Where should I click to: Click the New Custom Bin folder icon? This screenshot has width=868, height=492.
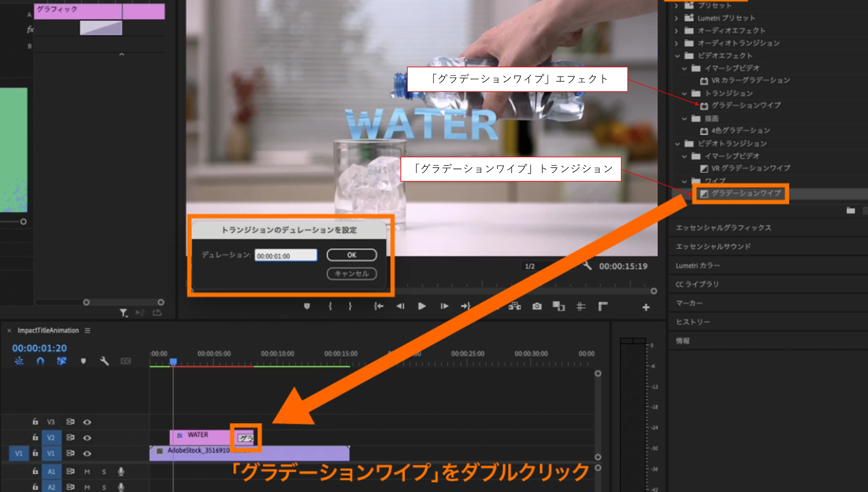click(850, 211)
